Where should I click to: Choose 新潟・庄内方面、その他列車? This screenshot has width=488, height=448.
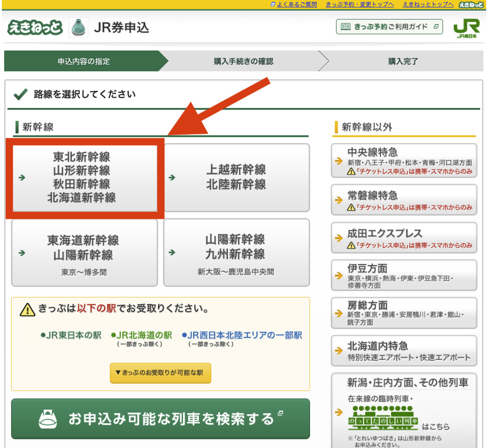pos(404,410)
